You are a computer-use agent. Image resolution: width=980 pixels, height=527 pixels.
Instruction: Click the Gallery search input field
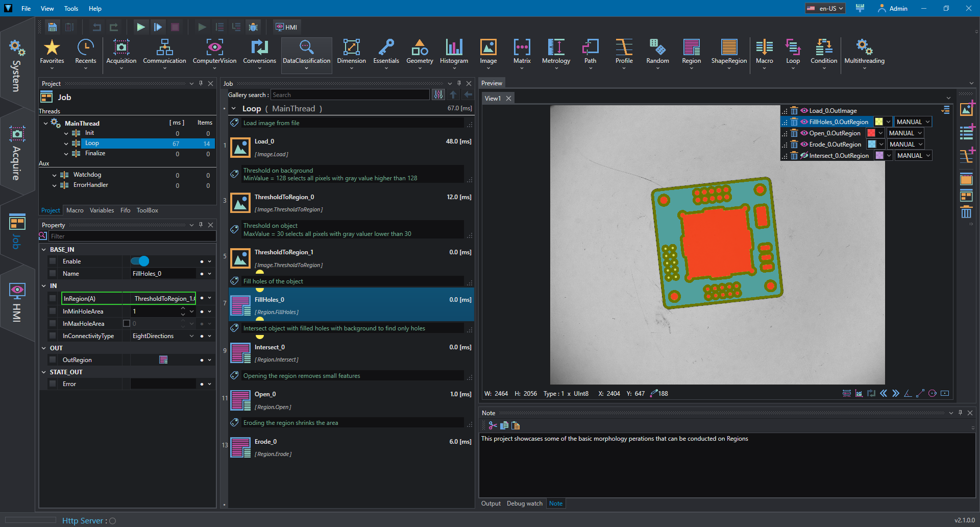(x=350, y=95)
